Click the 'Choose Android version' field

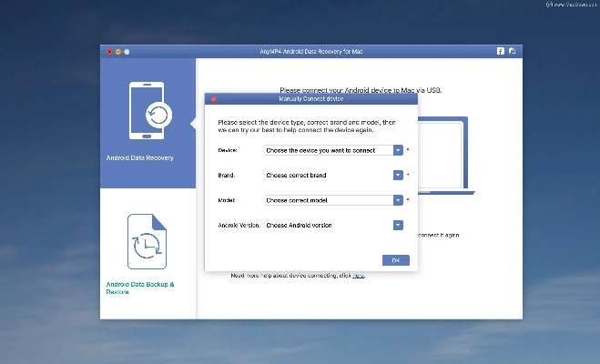tap(328, 225)
